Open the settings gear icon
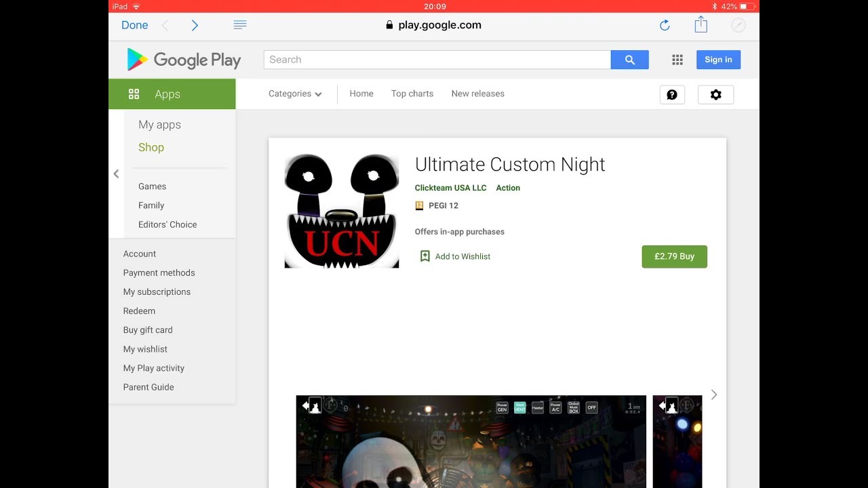Image resolution: width=868 pixels, height=488 pixels. (x=716, y=95)
